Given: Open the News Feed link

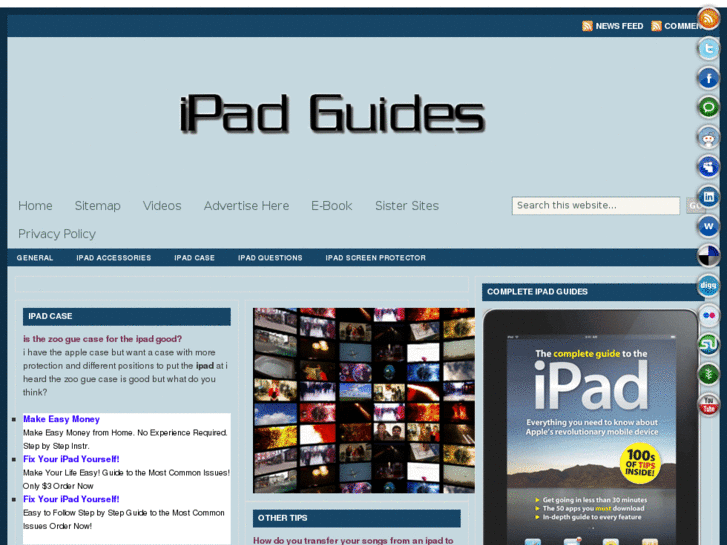Looking at the screenshot, I should tap(619, 26).
